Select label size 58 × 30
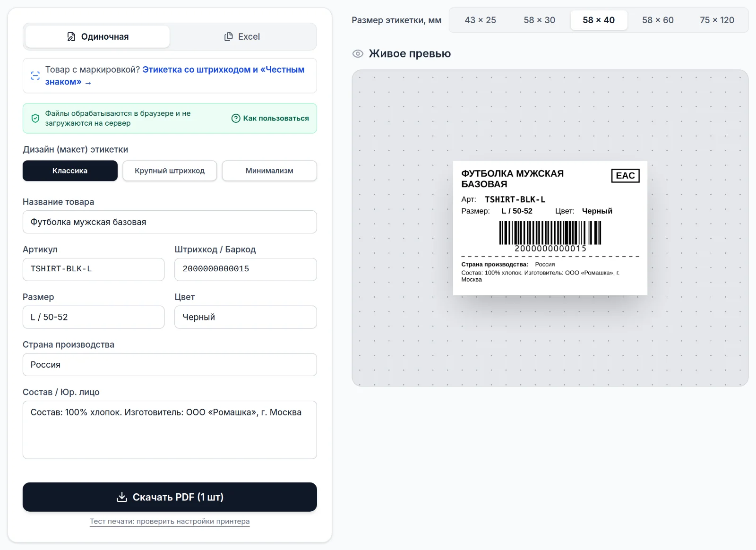 pos(540,20)
